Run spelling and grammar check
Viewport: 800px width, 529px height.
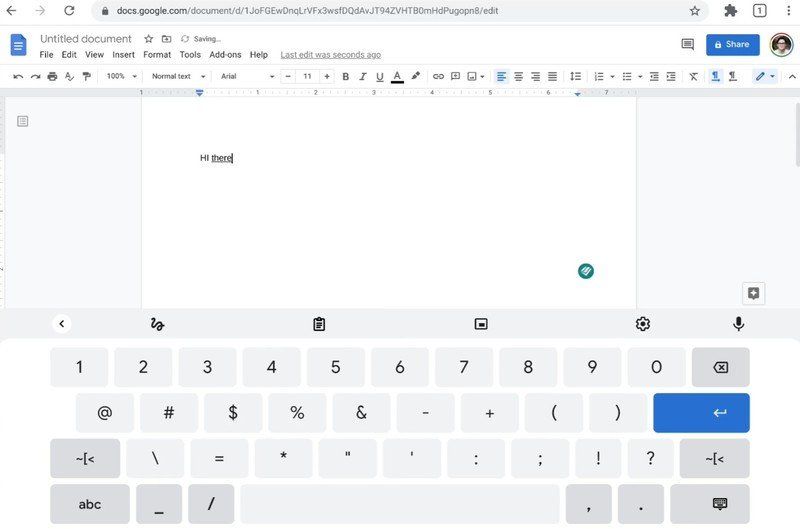click(69, 77)
